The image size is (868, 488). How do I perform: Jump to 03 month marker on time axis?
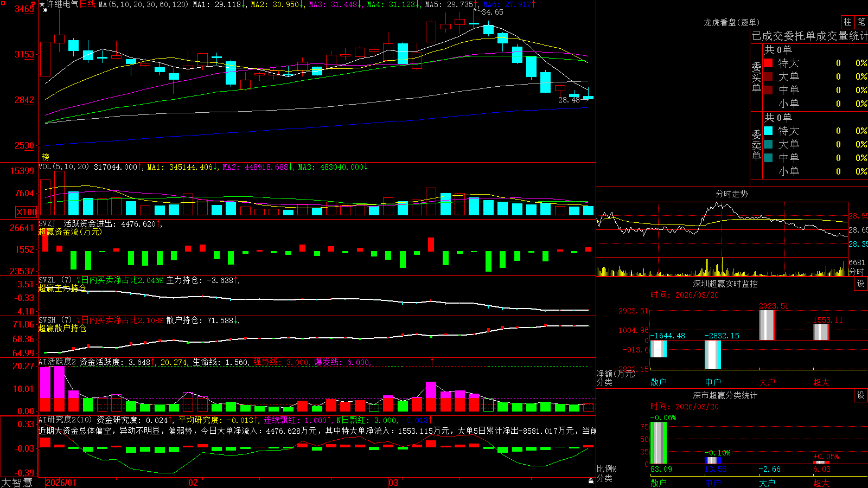coord(393,483)
